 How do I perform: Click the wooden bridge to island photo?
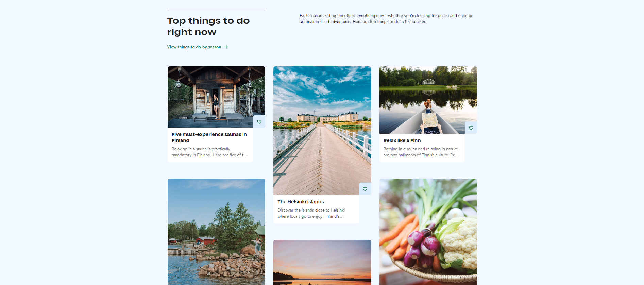point(322,131)
